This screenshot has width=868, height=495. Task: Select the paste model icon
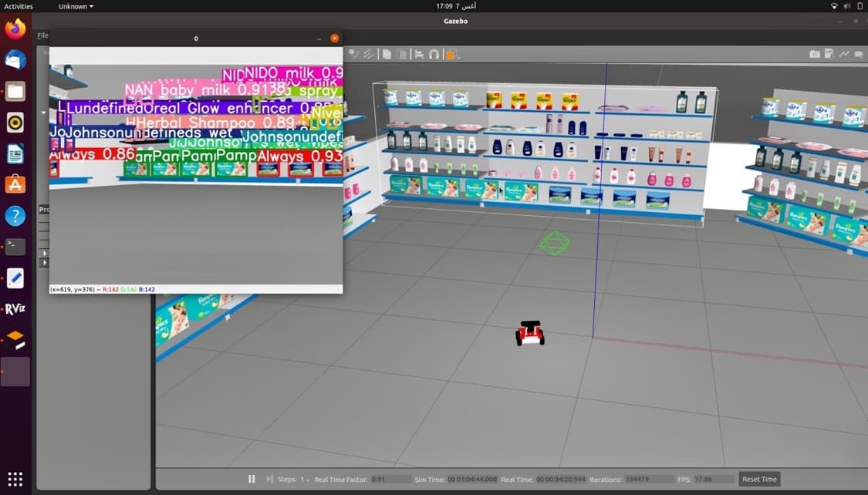click(x=402, y=53)
